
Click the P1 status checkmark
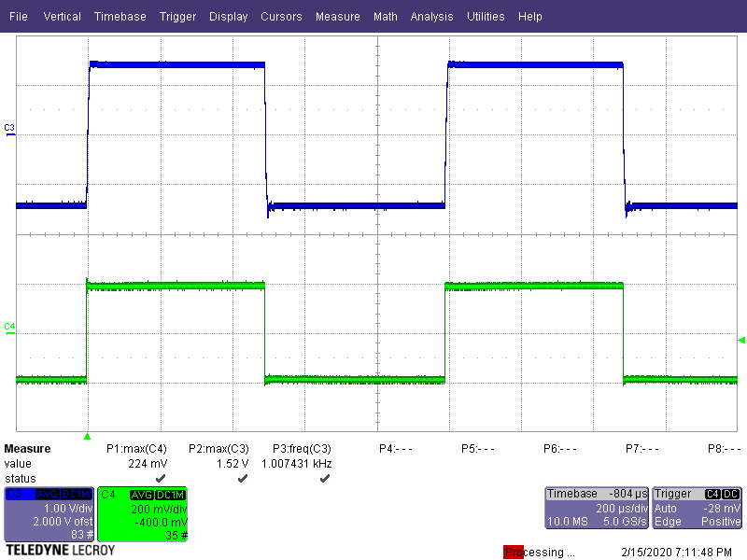pos(161,478)
